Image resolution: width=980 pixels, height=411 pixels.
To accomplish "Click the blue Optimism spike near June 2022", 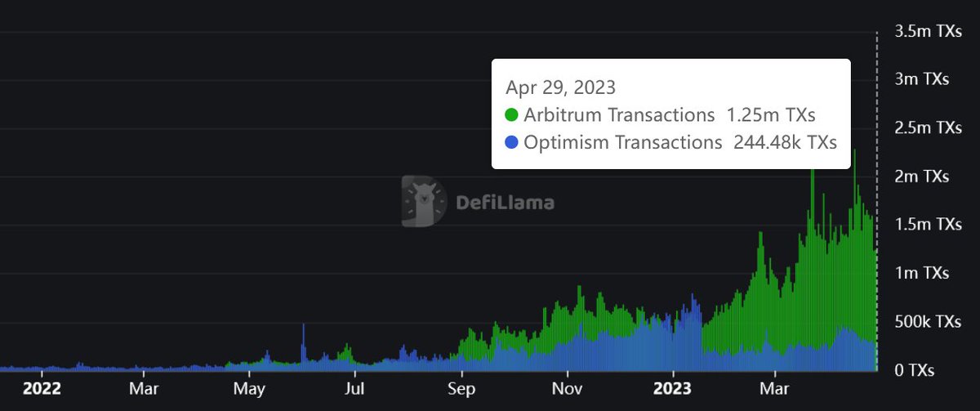I will (304, 343).
